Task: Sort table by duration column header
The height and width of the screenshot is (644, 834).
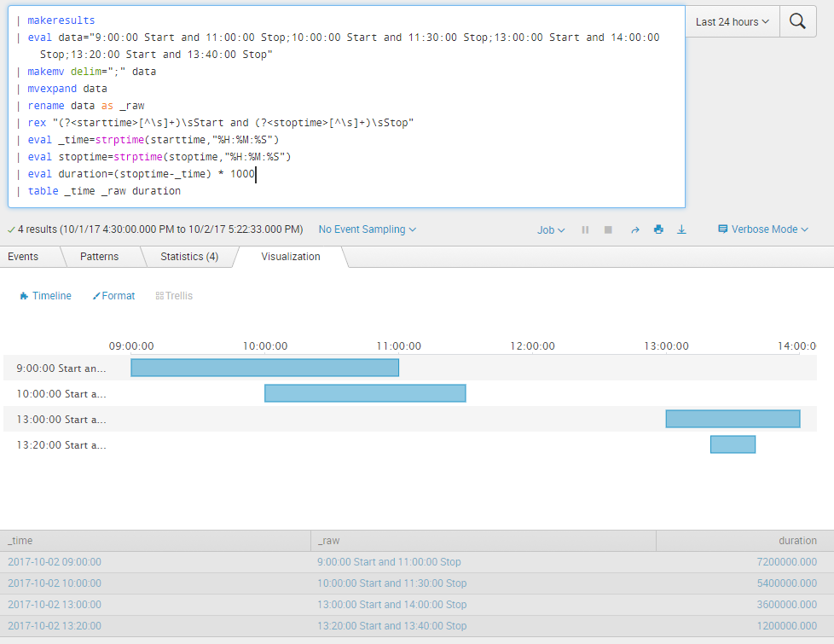Action: pos(796,541)
